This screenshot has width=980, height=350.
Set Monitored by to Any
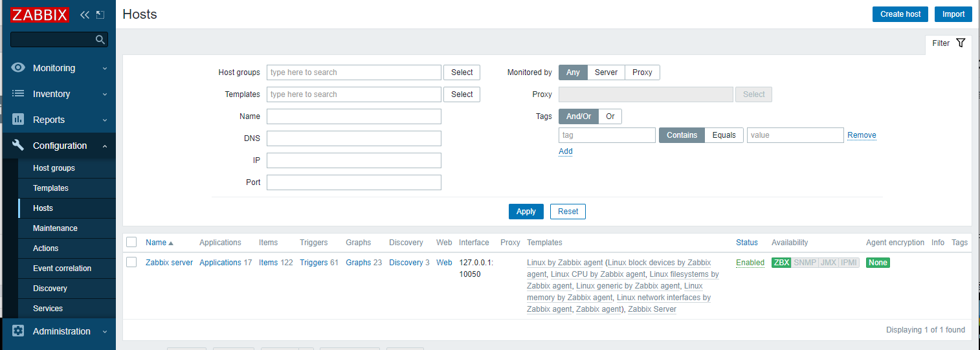coord(573,72)
